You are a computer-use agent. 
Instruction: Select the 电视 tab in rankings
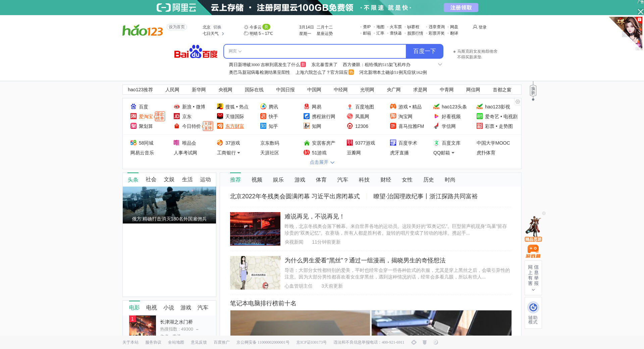click(x=151, y=308)
